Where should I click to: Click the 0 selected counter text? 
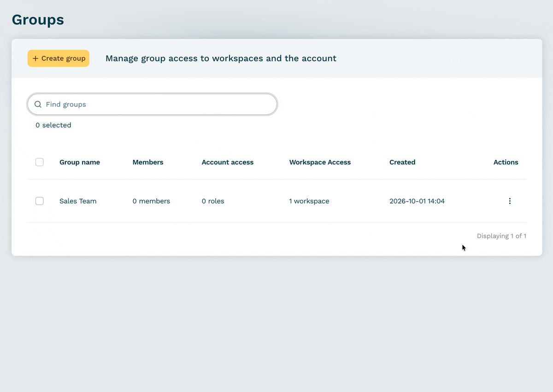click(53, 125)
